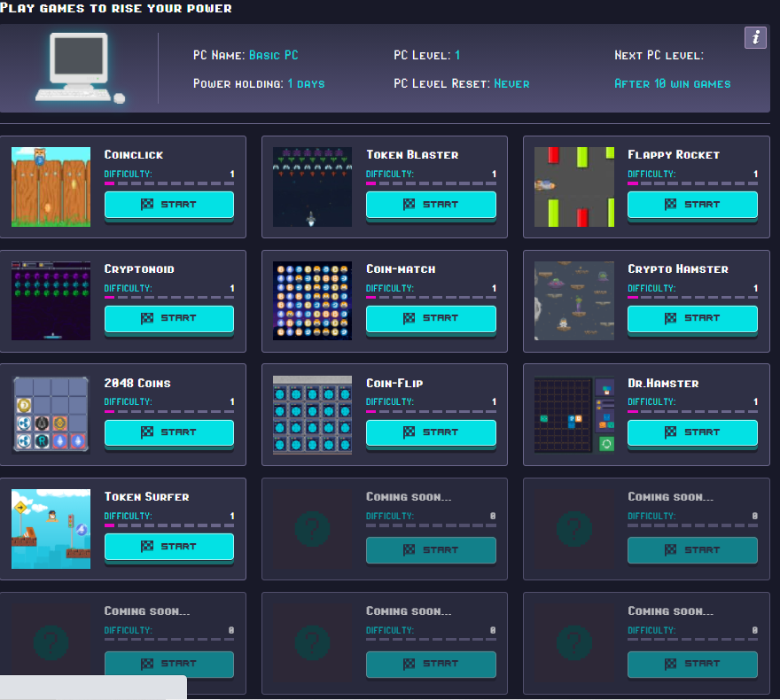Click the checkered flag icon on 2048 Coins

coord(147,432)
